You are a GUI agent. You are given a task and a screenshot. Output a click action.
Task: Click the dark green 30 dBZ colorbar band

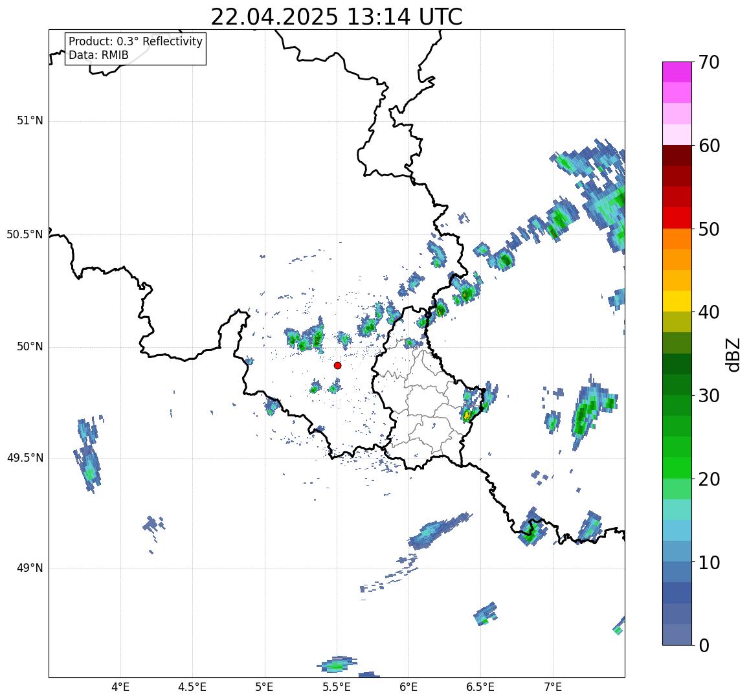tap(677, 385)
